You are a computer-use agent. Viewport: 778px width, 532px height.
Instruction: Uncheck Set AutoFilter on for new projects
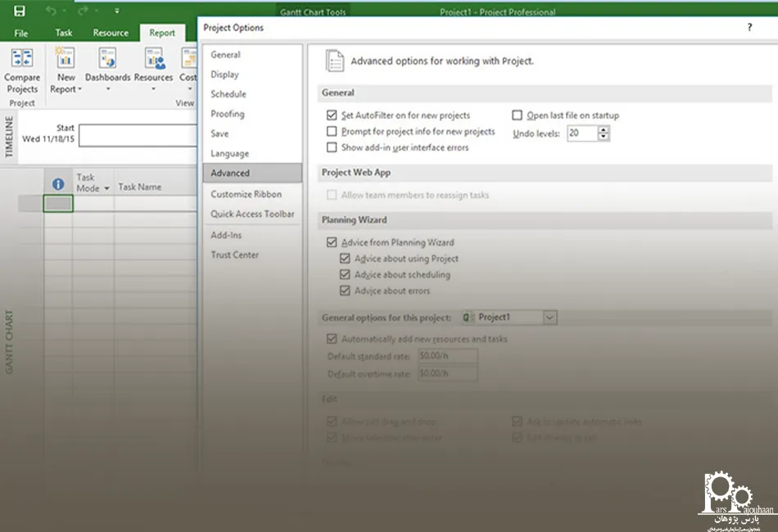click(x=332, y=115)
